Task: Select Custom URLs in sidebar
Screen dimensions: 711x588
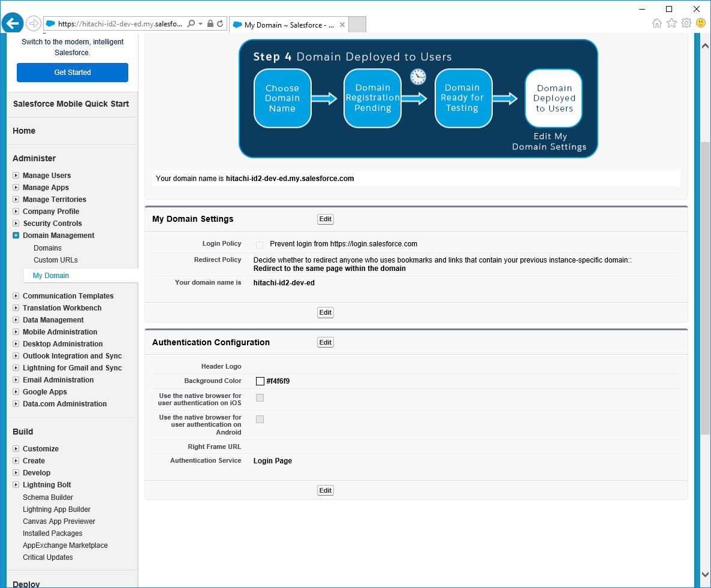Action: coord(56,260)
